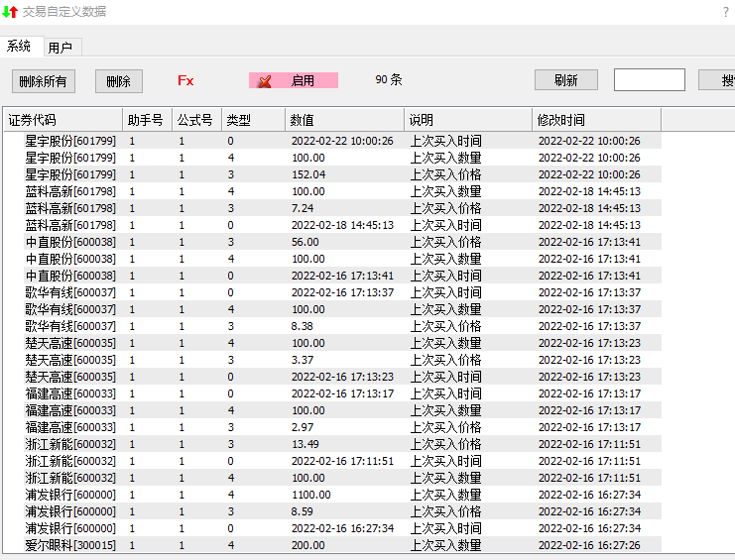The width and height of the screenshot is (735, 560).
Task: Click the 刷新 refresh button
Action: (565, 81)
